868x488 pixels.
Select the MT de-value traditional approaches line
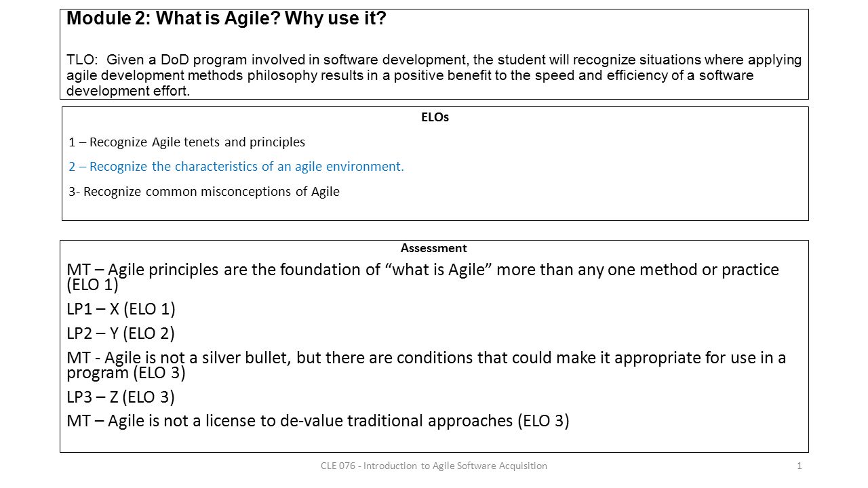pos(318,421)
